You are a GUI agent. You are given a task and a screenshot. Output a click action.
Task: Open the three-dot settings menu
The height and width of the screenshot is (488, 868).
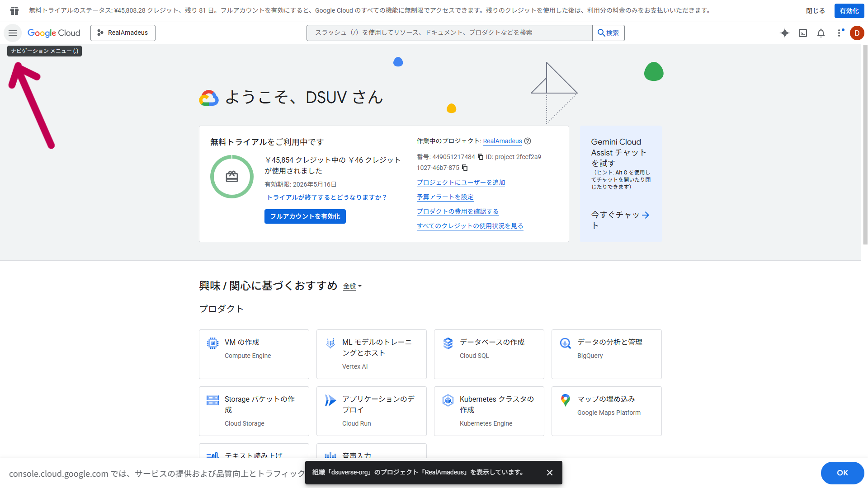840,33
